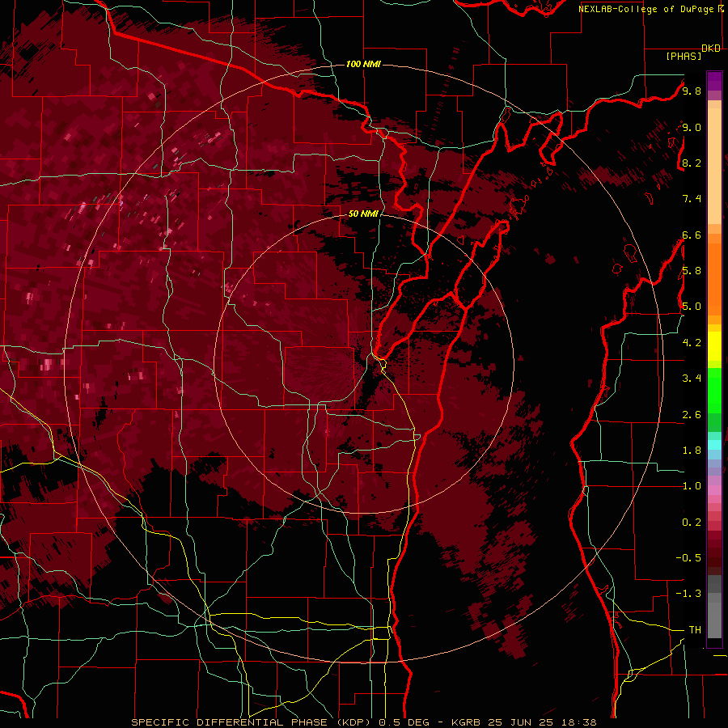Click the 8.2 value on the color scale
This screenshot has width=728, height=728.
click(x=692, y=163)
